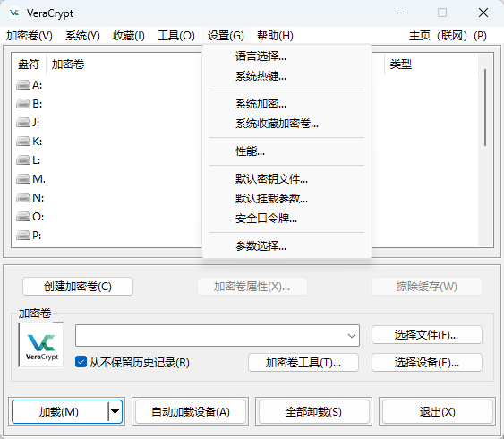Viewport: 504px width, 439px height.
Task: Click the 盘符 column header
Action: [29, 65]
